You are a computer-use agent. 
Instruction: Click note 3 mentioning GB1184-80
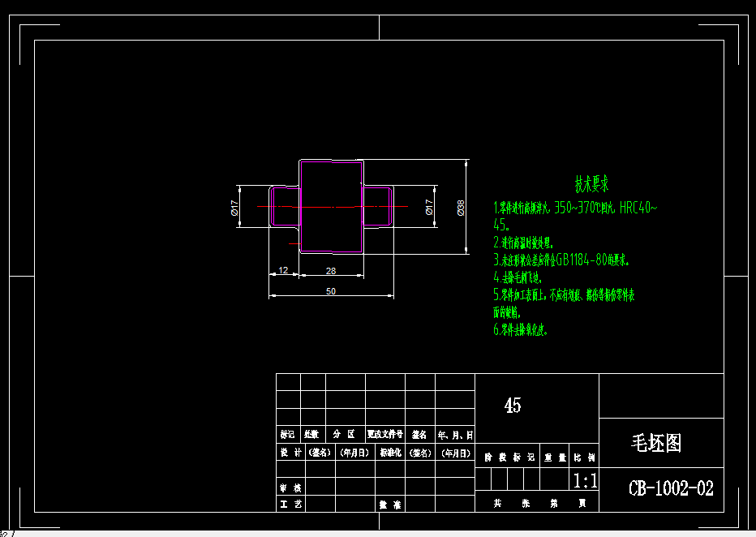561,260
